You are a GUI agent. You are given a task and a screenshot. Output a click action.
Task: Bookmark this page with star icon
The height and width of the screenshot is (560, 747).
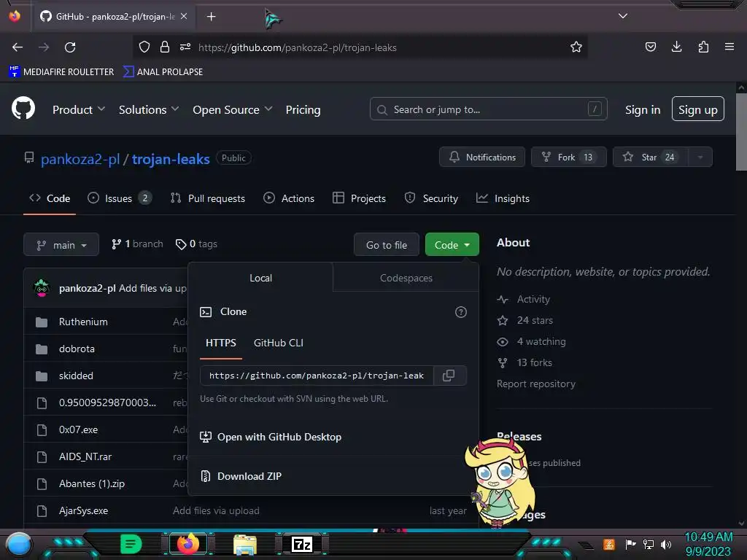coord(576,47)
